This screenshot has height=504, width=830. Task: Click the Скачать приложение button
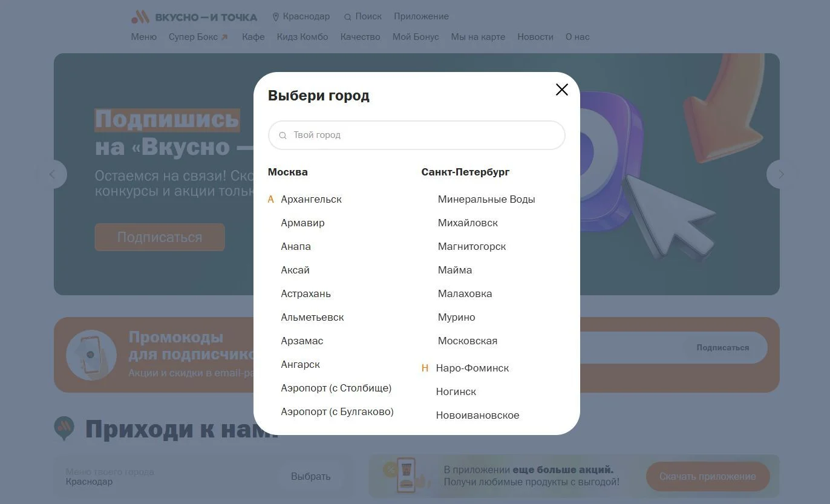(x=707, y=476)
